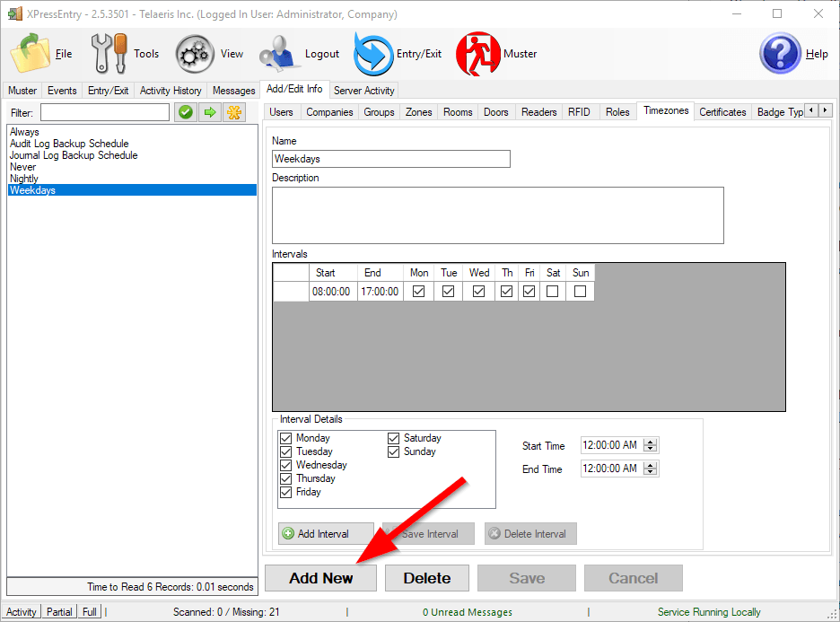Enable Sat checkbox in intervals grid row

(552, 292)
